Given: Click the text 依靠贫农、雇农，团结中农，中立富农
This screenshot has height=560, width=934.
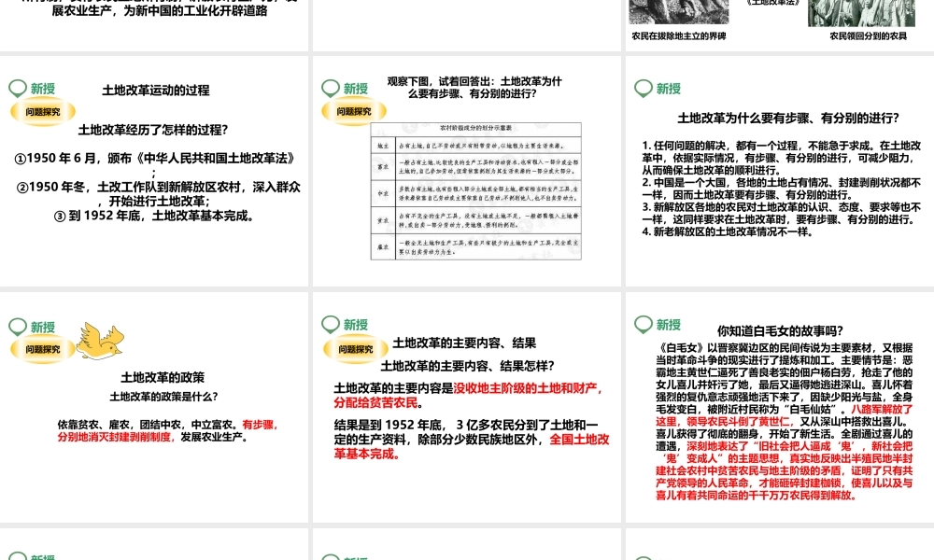Looking at the screenshot, I should 149,425.
